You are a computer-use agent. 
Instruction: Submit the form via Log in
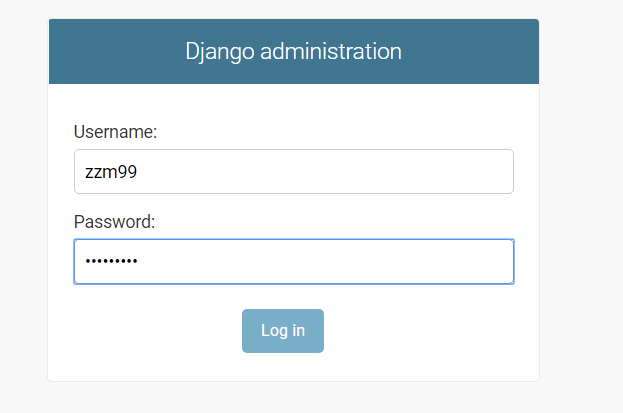(283, 331)
